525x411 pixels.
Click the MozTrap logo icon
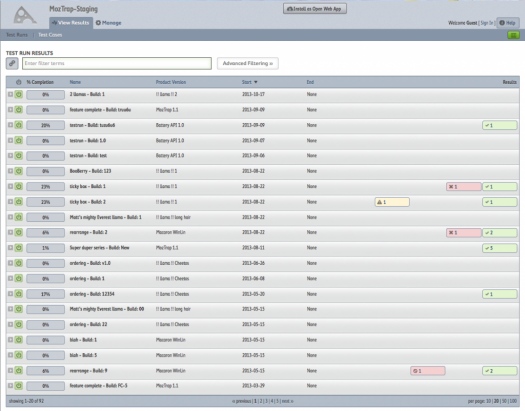tap(24, 15)
